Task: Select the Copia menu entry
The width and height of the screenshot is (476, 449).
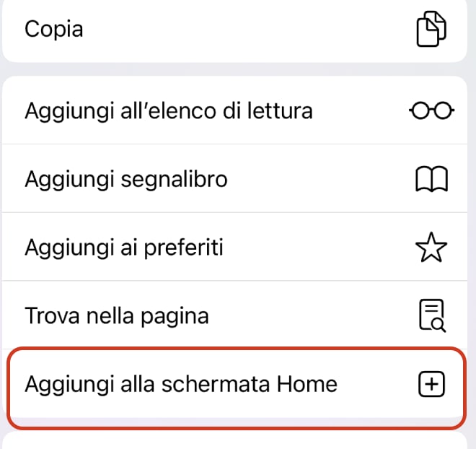Action: click(x=216, y=30)
